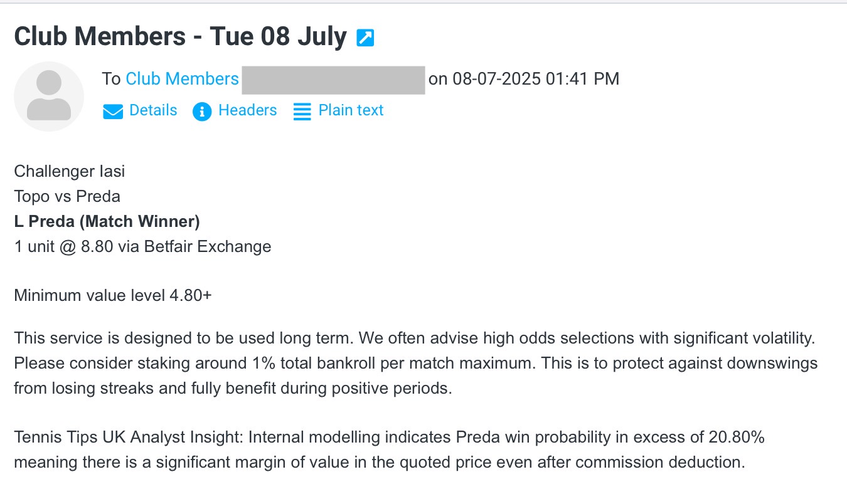Click the Tennis Tips UK Analyst Insight paragraph
The height and width of the screenshot is (504, 847).
click(x=389, y=450)
